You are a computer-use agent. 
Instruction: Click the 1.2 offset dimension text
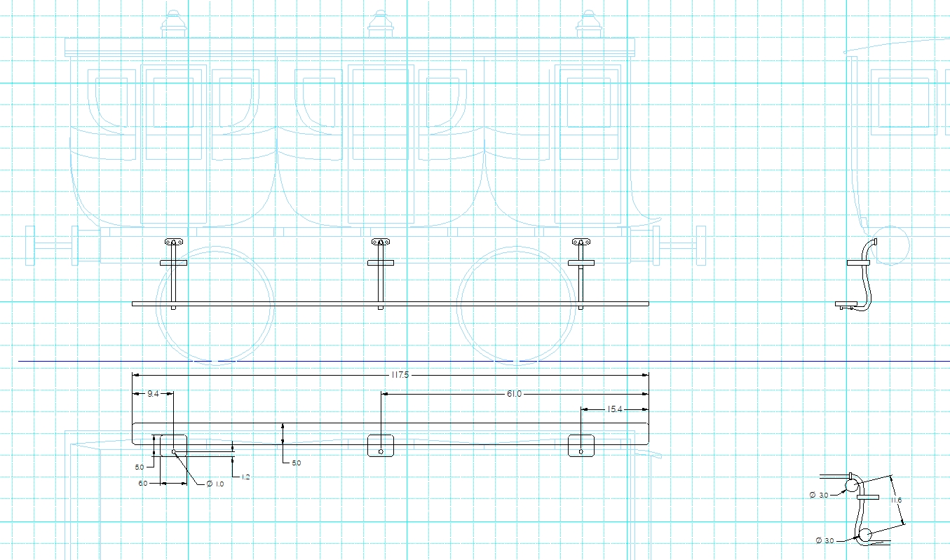point(245,477)
